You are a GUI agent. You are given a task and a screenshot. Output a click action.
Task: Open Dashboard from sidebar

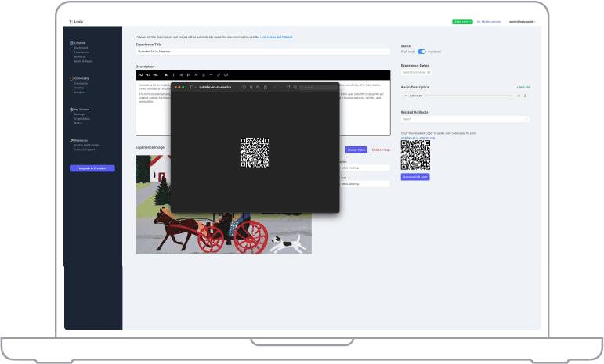tap(81, 48)
